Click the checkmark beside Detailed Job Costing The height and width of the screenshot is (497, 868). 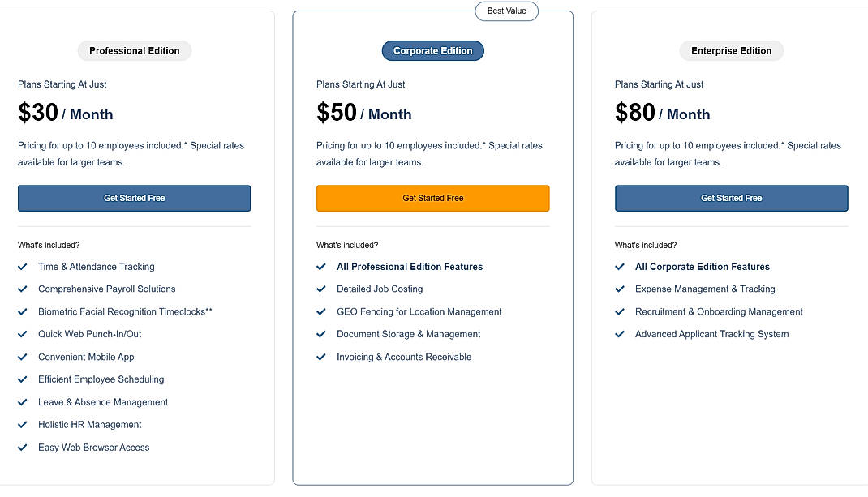321,289
